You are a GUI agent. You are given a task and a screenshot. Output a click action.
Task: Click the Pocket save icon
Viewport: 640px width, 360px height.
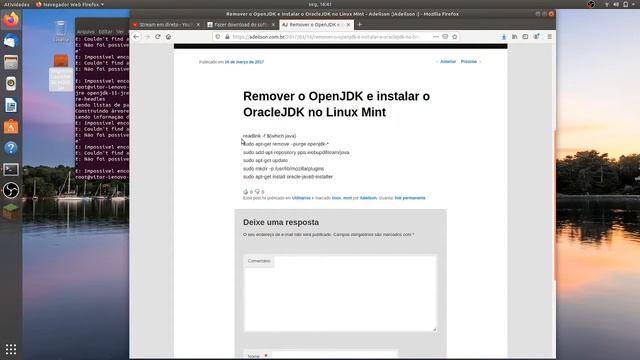pyautogui.click(x=445, y=37)
